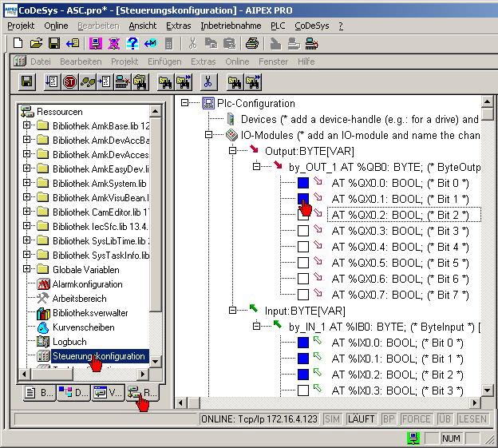Screen dimensions: 498x448
Task: Collapse the by_OUT_1 node
Action: tap(256, 166)
